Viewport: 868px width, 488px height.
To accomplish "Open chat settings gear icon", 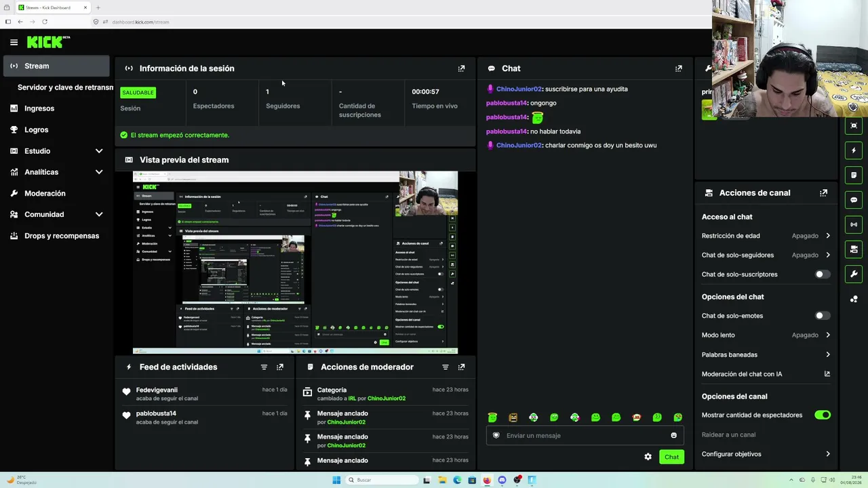I will 648,457.
